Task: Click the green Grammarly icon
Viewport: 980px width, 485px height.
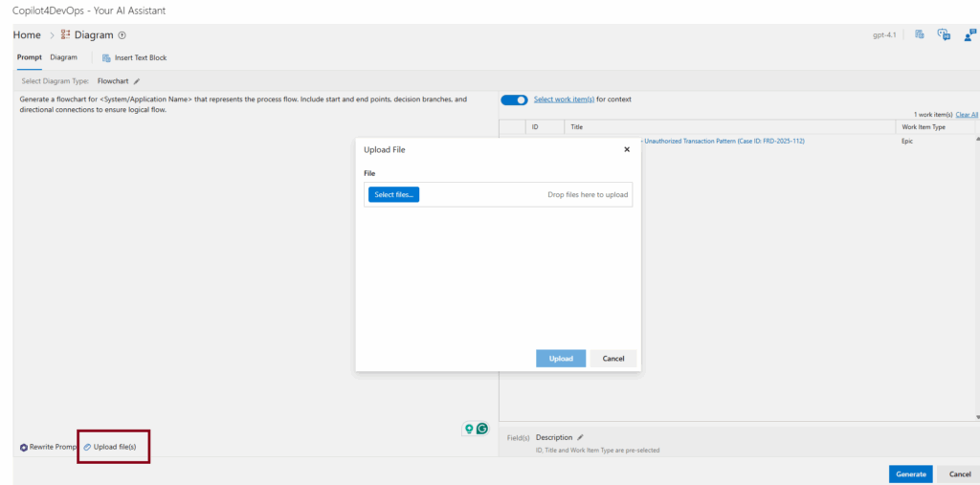Action: click(x=482, y=430)
